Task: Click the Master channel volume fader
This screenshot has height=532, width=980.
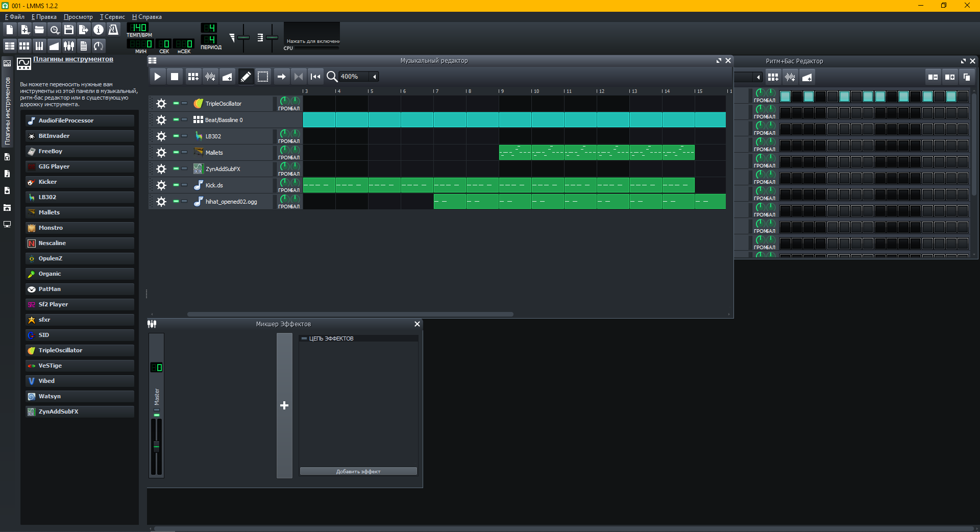Action: (157, 446)
